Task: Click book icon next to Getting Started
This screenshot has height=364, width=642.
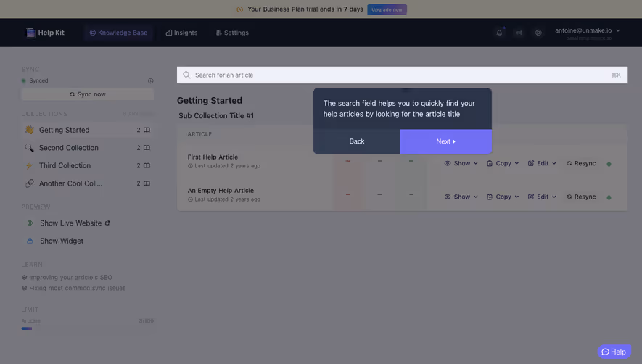Action: tap(147, 130)
